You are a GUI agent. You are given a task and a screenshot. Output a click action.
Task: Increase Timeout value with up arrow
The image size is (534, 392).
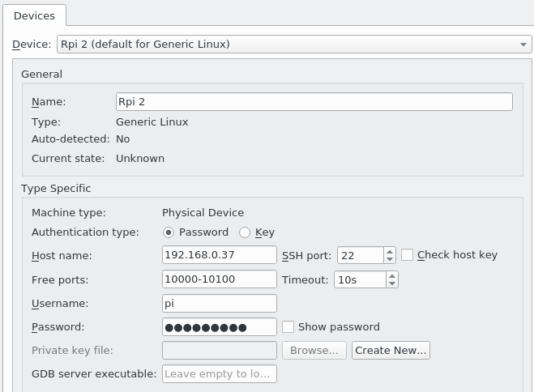[x=392, y=275]
